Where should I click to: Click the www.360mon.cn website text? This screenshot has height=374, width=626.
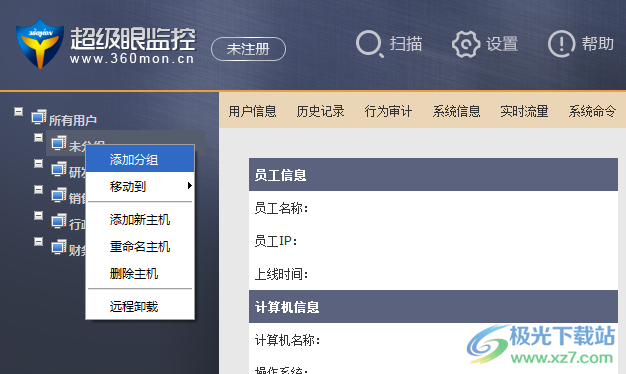132,59
